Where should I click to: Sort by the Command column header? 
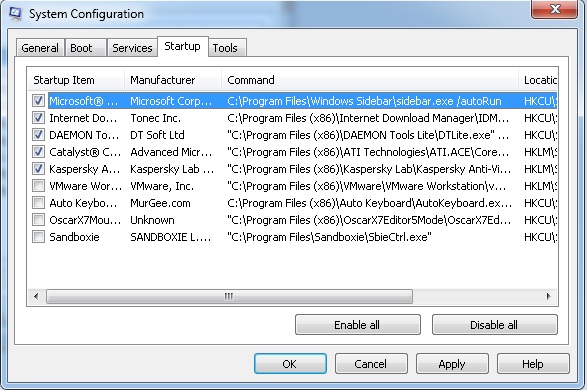(370, 80)
